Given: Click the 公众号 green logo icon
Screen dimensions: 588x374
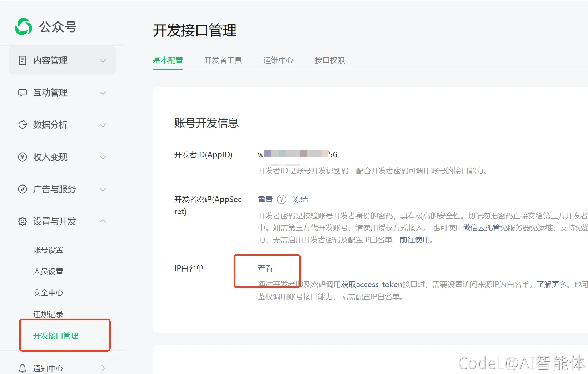Looking at the screenshot, I should 24,27.
